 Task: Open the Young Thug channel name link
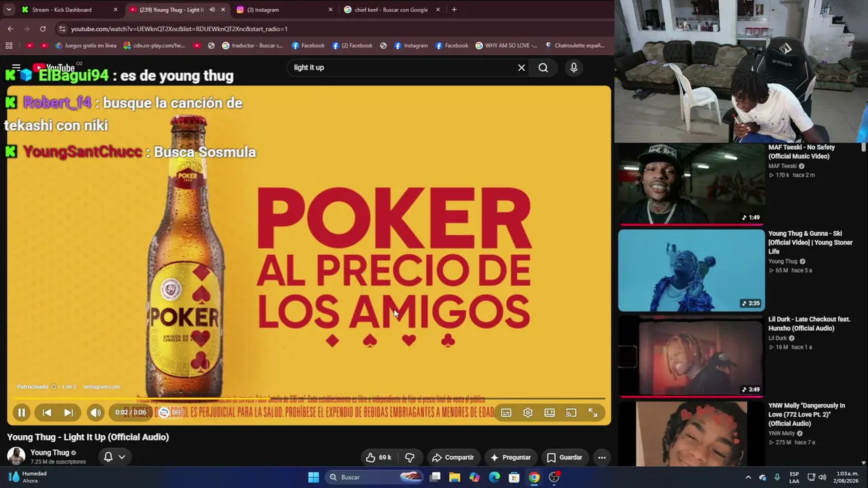coord(50,453)
